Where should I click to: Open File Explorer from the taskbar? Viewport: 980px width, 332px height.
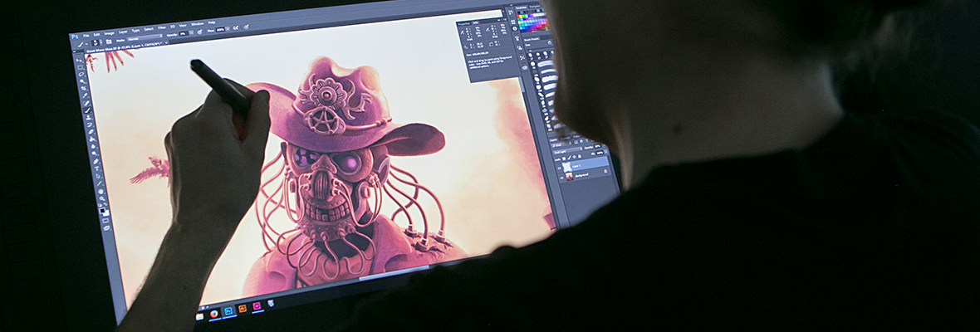pyautogui.click(x=200, y=315)
